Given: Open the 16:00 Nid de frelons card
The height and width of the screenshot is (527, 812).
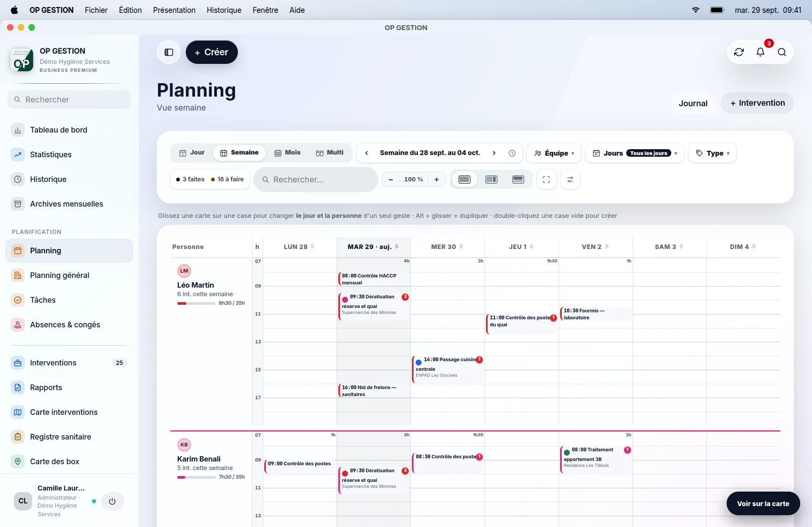Looking at the screenshot, I should [x=374, y=391].
